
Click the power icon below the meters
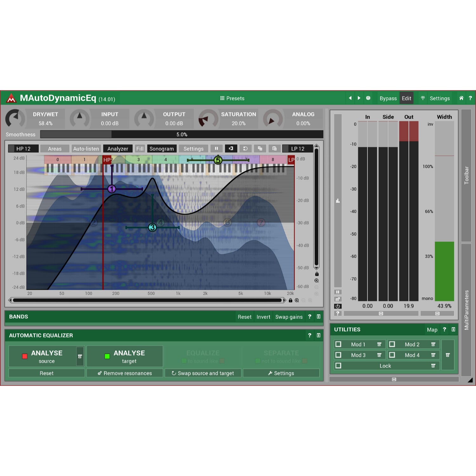click(x=338, y=306)
